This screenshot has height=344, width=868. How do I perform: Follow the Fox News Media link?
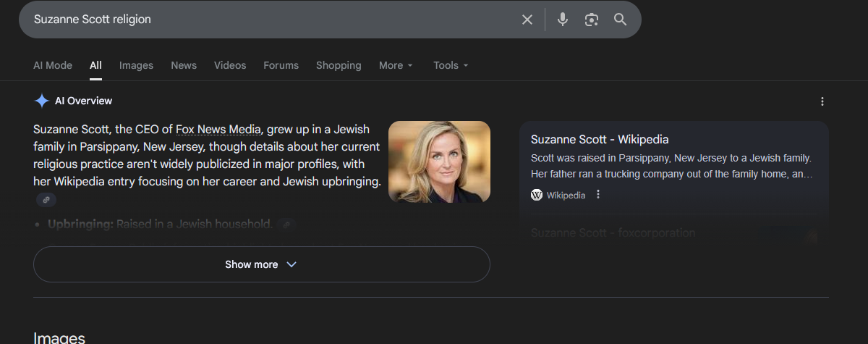[218, 130]
